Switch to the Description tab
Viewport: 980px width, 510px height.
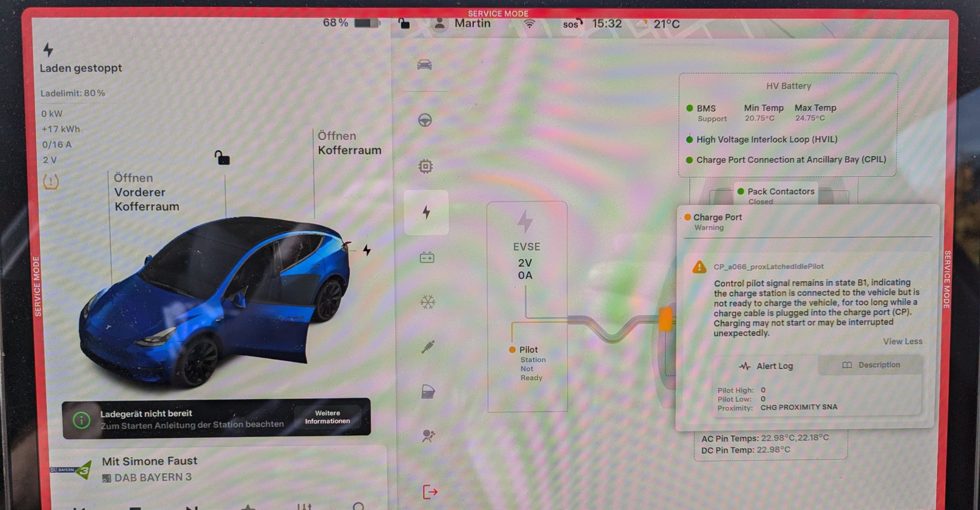(x=870, y=365)
